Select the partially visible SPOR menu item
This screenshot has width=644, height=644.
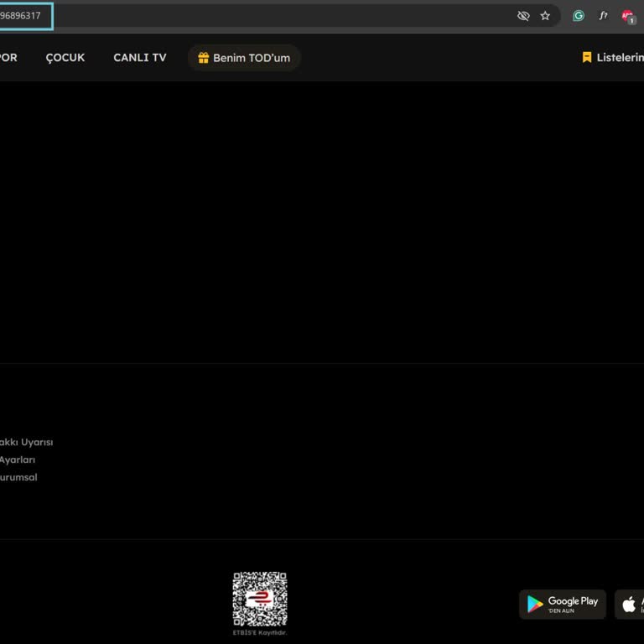(x=8, y=58)
